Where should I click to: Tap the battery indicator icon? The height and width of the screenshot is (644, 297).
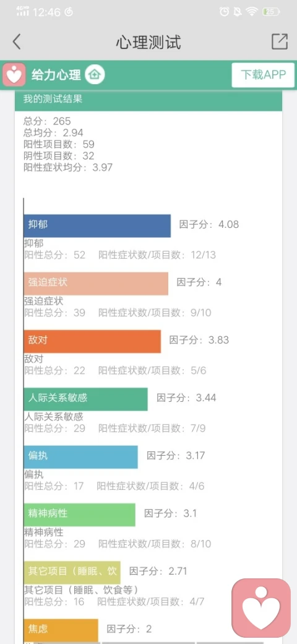(271, 12)
